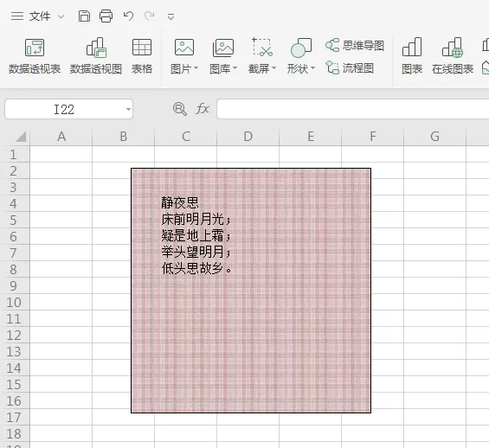This screenshot has width=489, height=448.
Task: Select column G header
Action: pos(435,137)
